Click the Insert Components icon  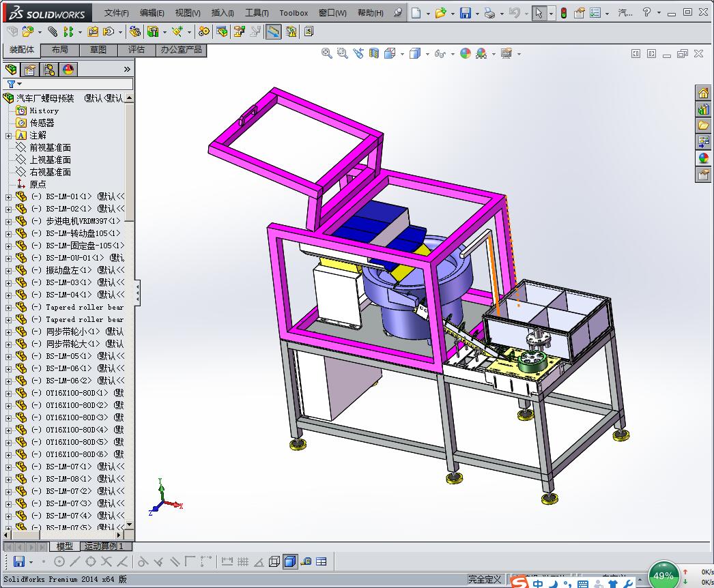click(x=28, y=31)
